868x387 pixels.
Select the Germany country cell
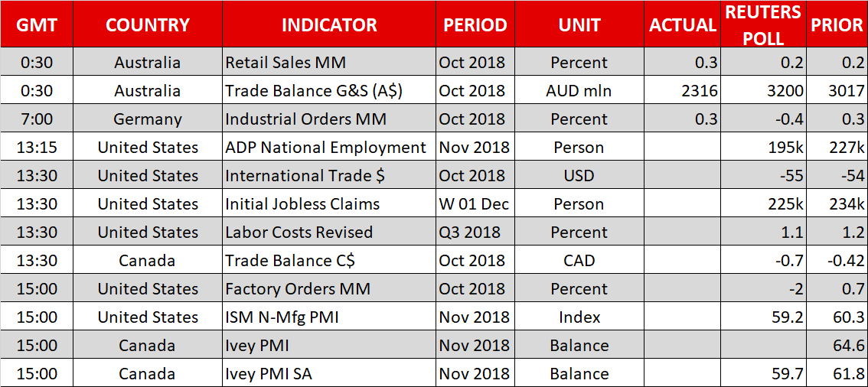(148, 119)
